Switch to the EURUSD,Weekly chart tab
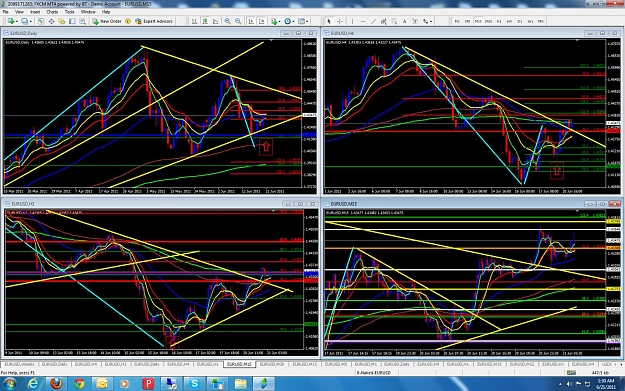Screen dimensions: 625x391 pos(20,364)
